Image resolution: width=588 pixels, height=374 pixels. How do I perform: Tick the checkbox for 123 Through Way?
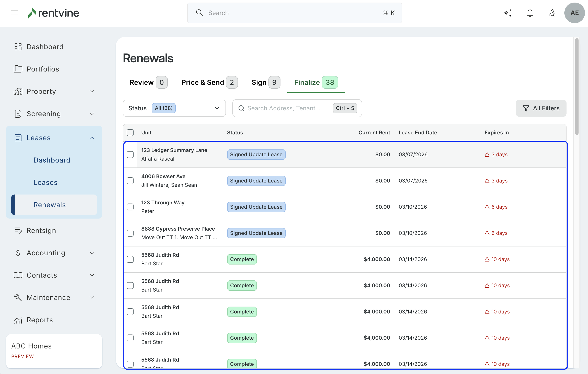coord(130,207)
